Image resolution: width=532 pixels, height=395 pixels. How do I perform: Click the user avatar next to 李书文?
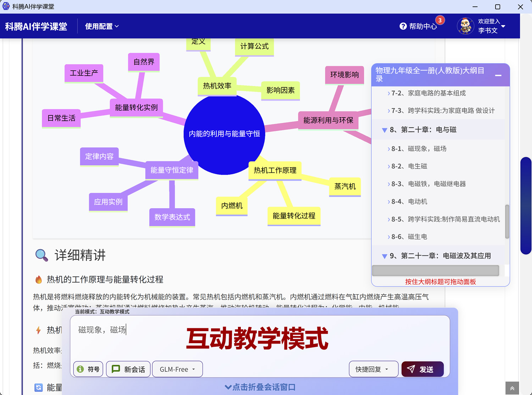coord(465,26)
